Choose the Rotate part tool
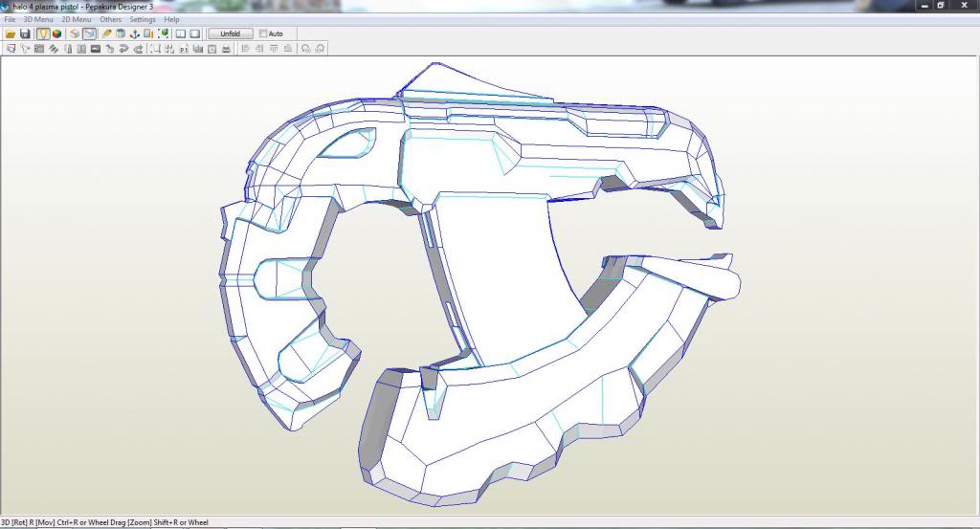980x529 pixels. tap(25, 49)
